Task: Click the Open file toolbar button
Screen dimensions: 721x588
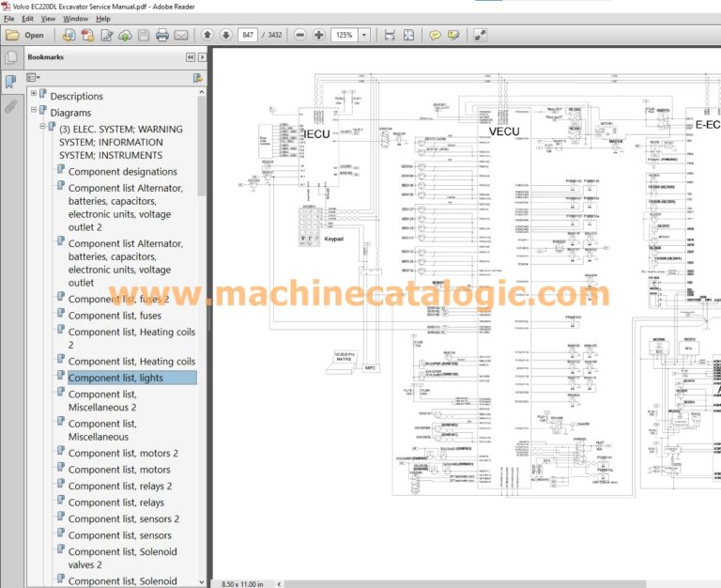Action: pyautogui.click(x=24, y=35)
